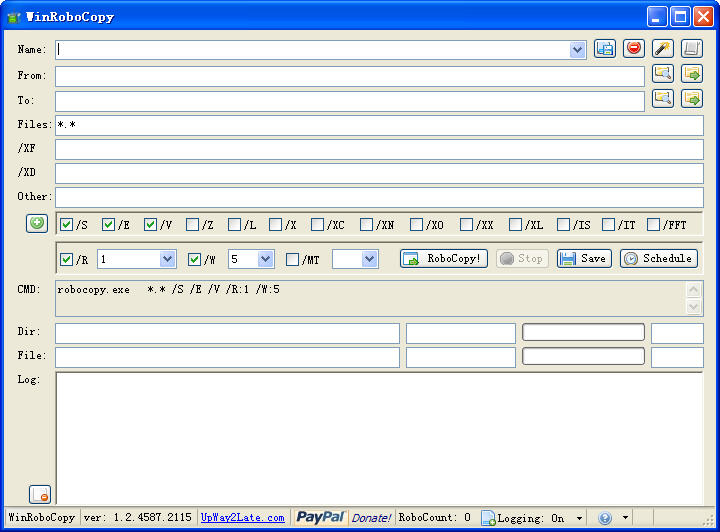Screen dimensions: 720x532
Task: Expand the Name dropdown arrow
Action: click(x=577, y=50)
